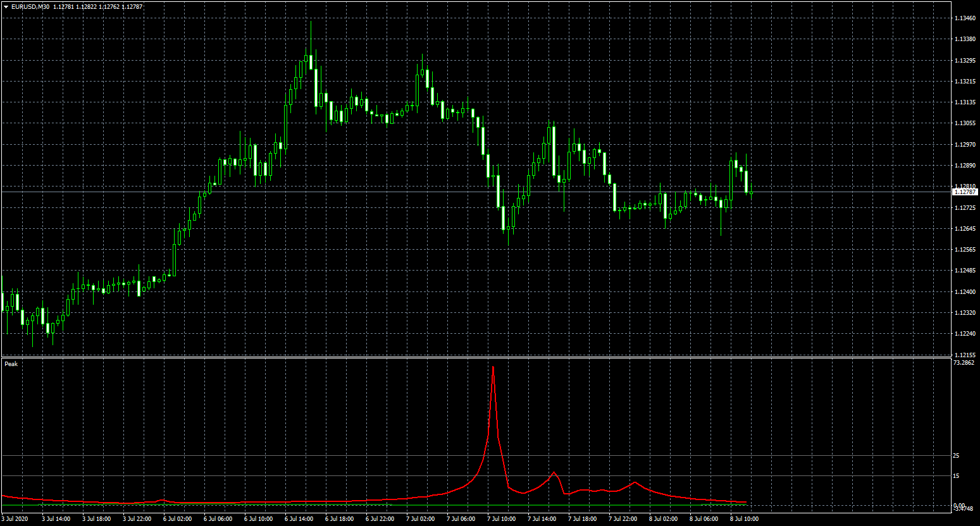Click the 6 Jul 02:00 time label

178,519
